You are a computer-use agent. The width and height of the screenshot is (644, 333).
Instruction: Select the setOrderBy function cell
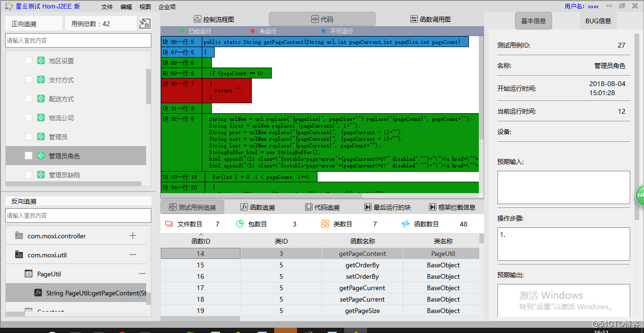click(362, 276)
